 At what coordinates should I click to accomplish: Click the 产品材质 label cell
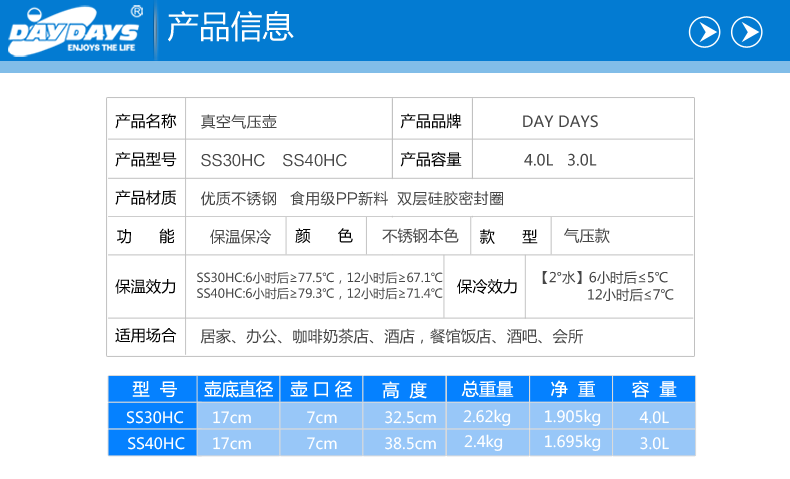pos(146,198)
